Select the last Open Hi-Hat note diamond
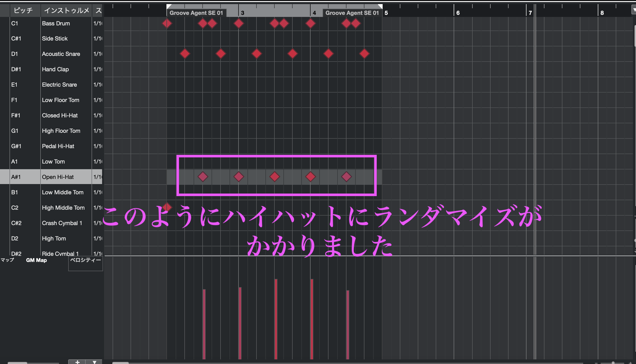636x364 pixels. click(346, 177)
